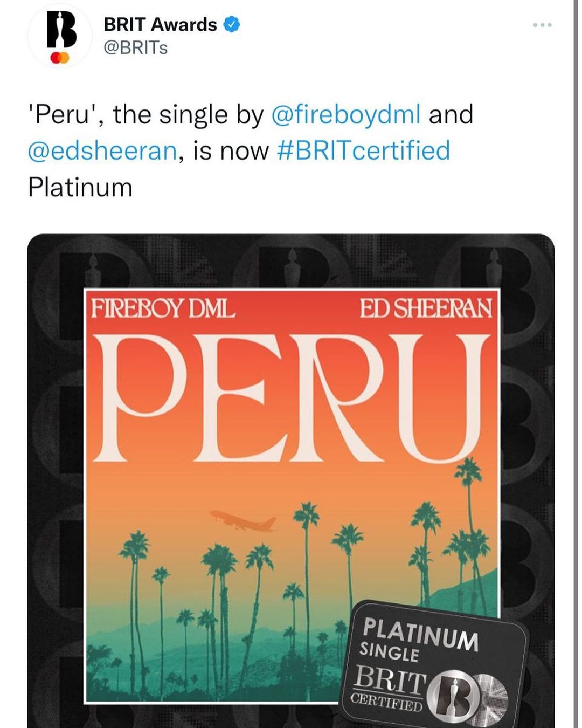The height and width of the screenshot is (728, 582).
Task: Open the BRIT Awards profile avatar
Action: tap(60, 36)
